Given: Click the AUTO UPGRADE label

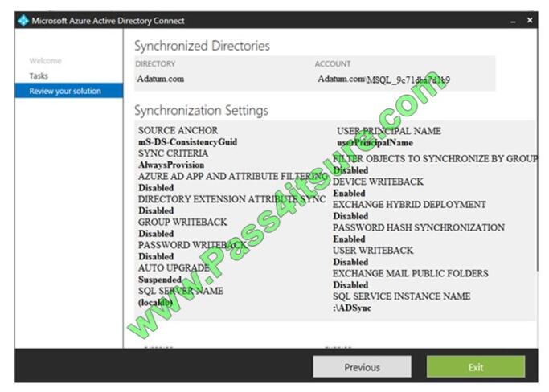Looking at the screenshot, I should coord(174,267).
